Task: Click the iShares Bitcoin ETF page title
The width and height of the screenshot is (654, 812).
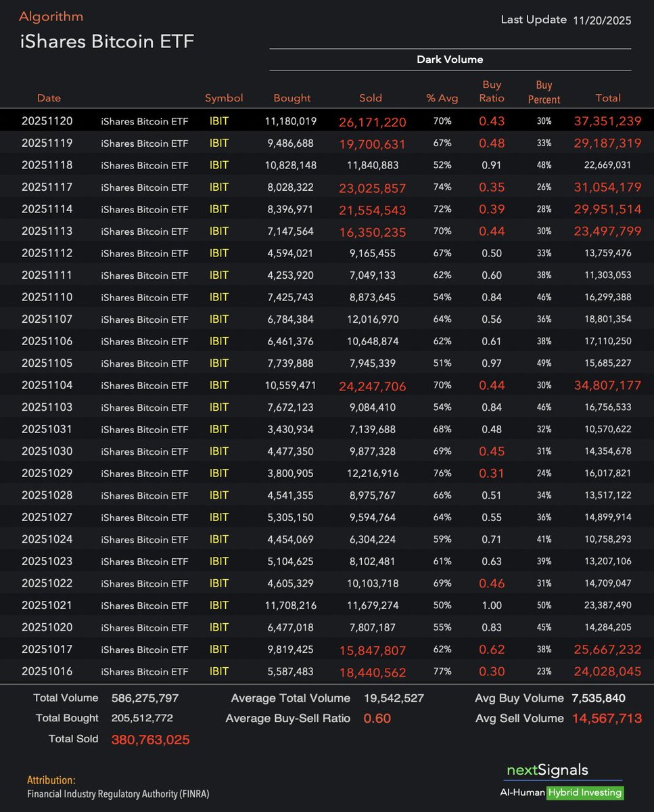Action: pyautogui.click(x=107, y=42)
